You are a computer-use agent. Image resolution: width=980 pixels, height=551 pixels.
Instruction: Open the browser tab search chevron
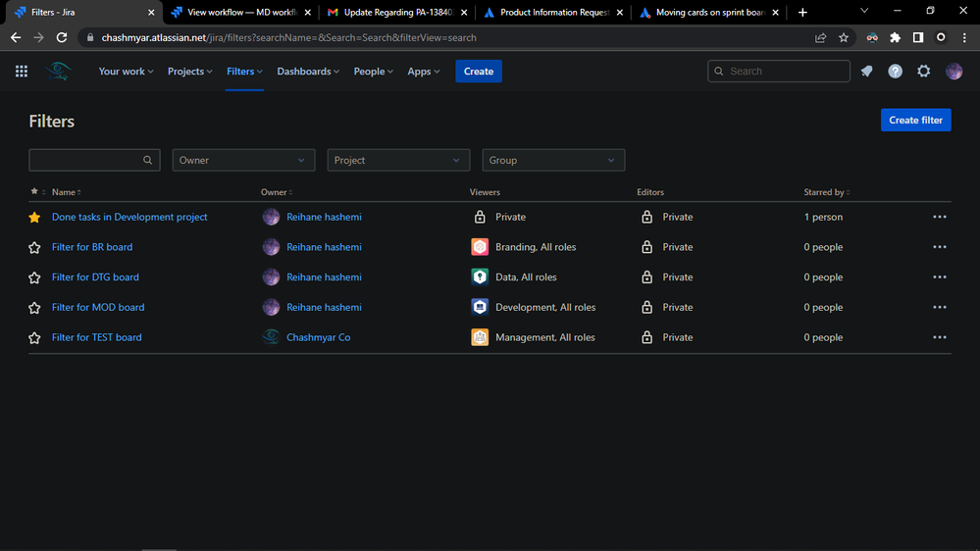coord(864,11)
